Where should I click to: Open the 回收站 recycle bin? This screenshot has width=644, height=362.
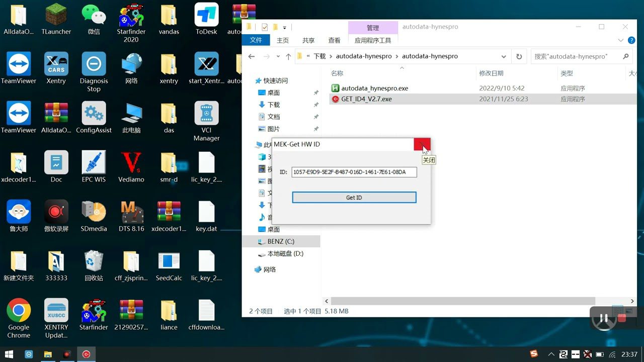click(x=94, y=265)
